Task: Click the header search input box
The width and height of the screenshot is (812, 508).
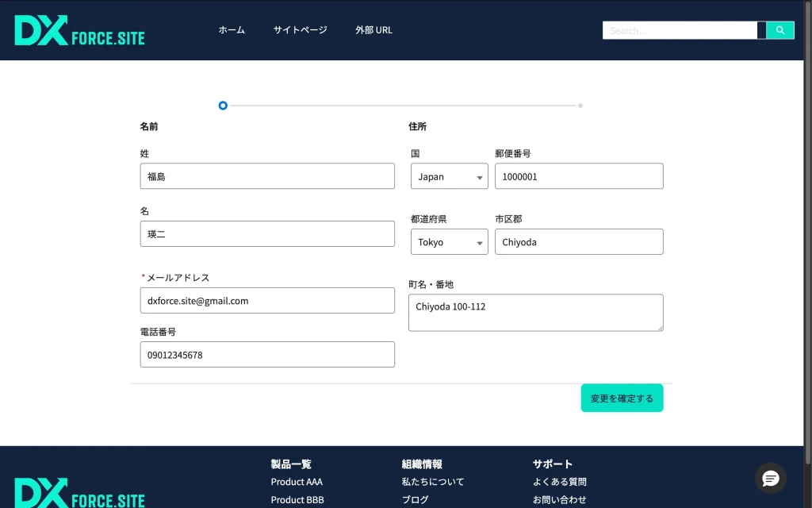Action: [x=680, y=30]
